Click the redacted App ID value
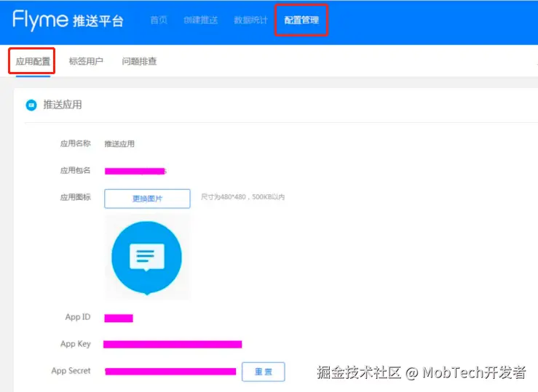Image resolution: width=538 pixels, height=392 pixels. [119, 319]
